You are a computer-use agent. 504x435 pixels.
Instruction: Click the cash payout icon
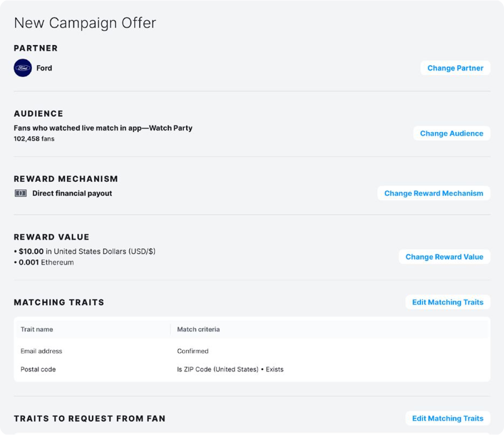point(21,194)
